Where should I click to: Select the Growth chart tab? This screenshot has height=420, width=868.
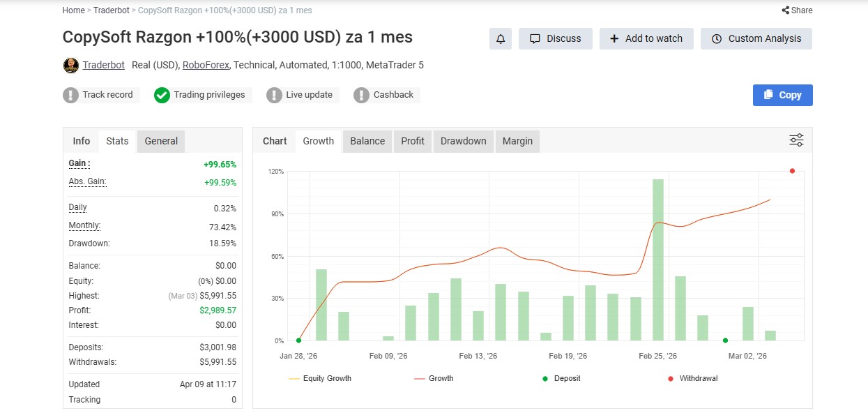pyautogui.click(x=319, y=141)
